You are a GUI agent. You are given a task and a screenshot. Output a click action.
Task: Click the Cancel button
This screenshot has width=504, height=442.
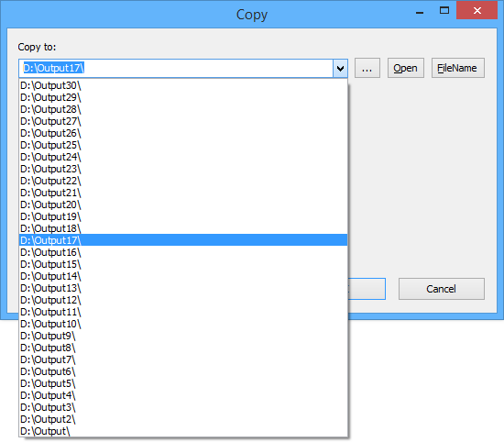pyautogui.click(x=442, y=289)
